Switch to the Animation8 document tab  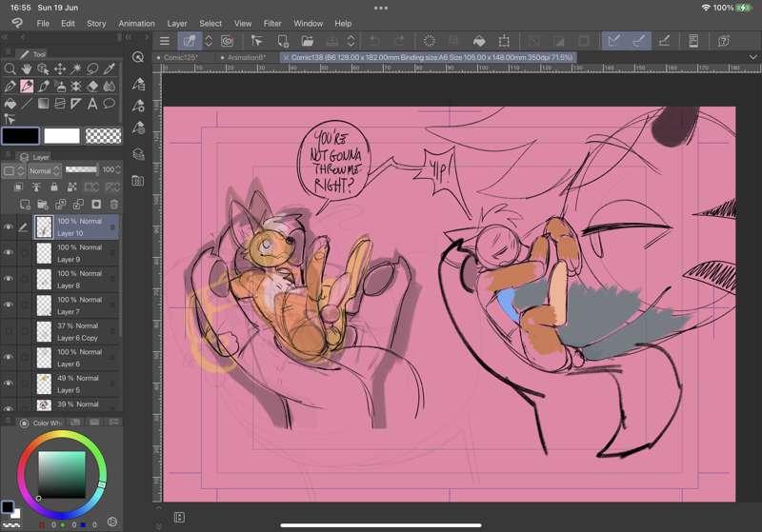pyautogui.click(x=247, y=57)
